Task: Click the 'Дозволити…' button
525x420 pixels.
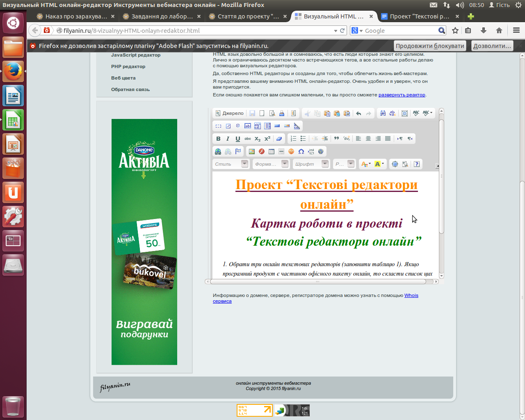Action: tap(492, 46)
